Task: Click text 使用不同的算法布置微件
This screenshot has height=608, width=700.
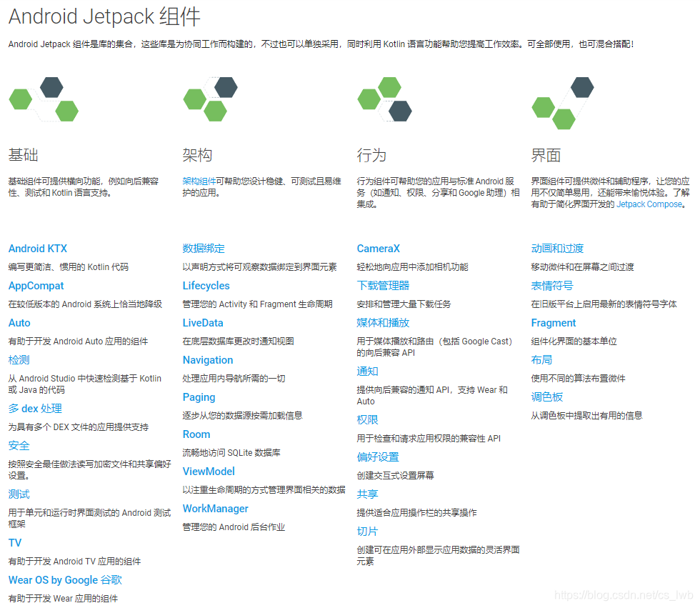Action: (x=578, y=379)
